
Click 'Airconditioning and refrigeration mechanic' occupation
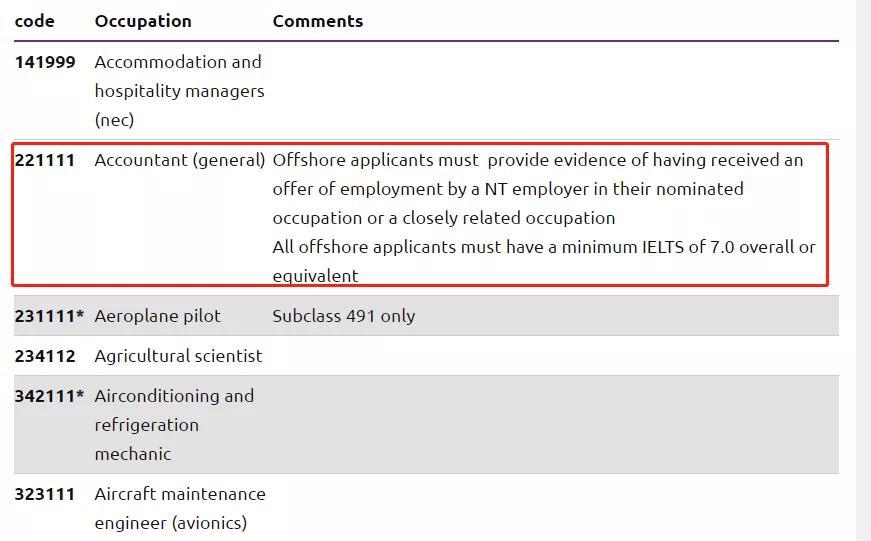pyautogui.click(x=174, y=425)
